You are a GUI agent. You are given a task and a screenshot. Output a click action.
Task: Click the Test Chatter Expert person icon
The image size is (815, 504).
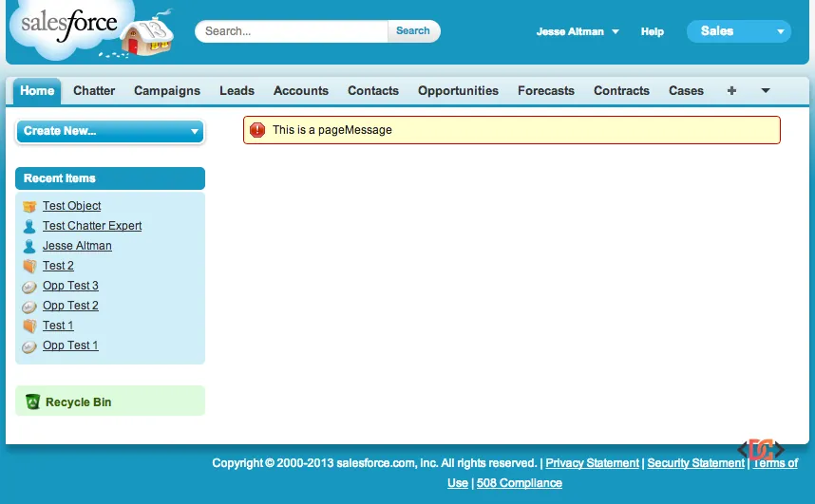point(29,226)
